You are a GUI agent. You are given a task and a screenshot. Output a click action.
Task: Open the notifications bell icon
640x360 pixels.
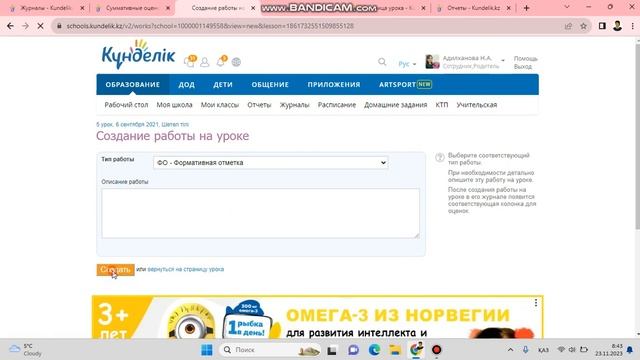(x=221, y=61)
